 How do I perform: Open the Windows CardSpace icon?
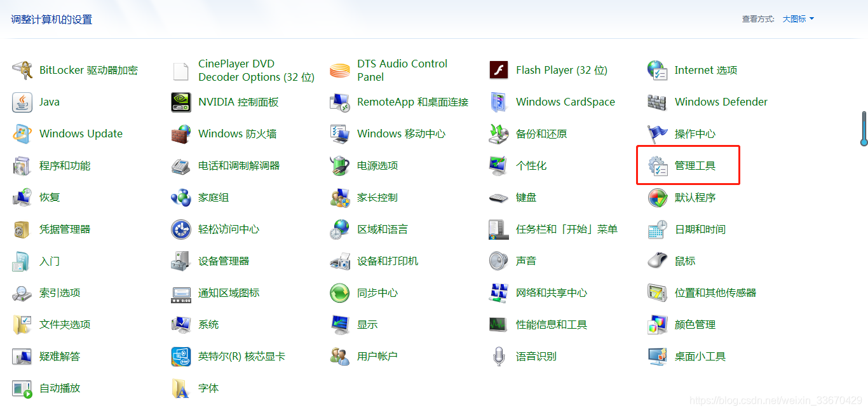(x=499, y=102)
